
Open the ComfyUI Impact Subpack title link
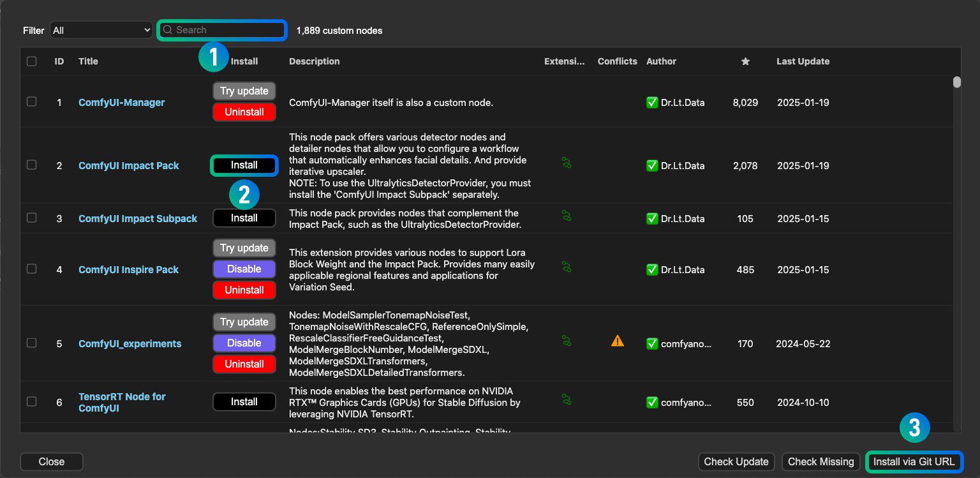(138, 218)
